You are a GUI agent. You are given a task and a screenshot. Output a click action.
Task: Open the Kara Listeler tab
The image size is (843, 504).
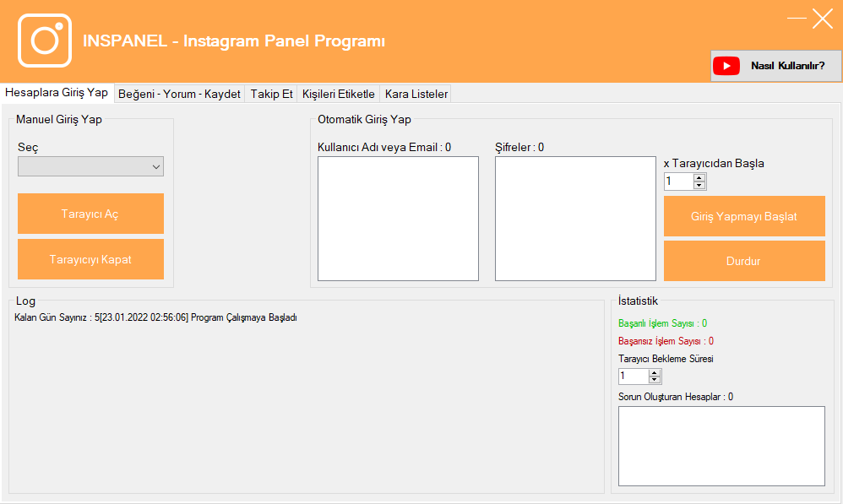[x=416, y=94]
